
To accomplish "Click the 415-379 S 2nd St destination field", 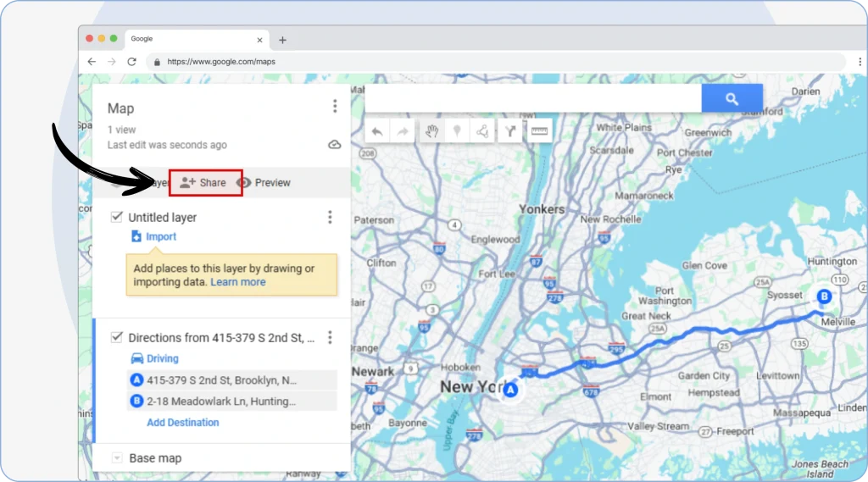I will pyautogui.click(x=232, y=380).
